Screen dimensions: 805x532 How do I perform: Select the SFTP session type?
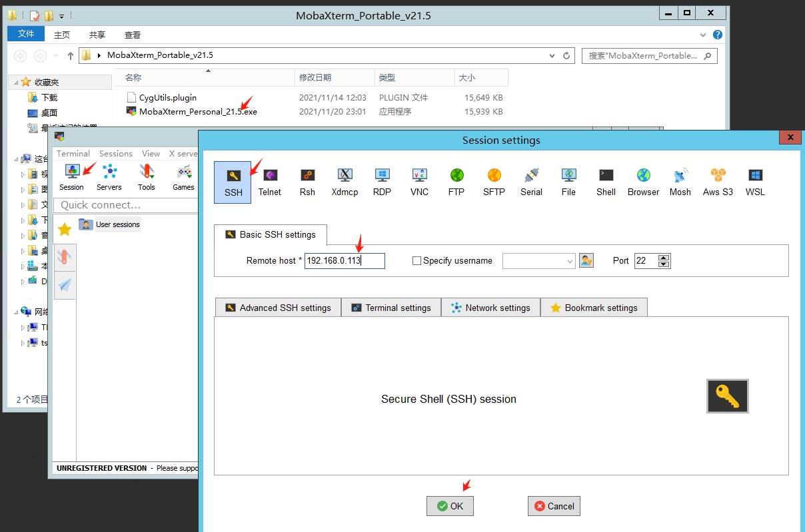494,182
